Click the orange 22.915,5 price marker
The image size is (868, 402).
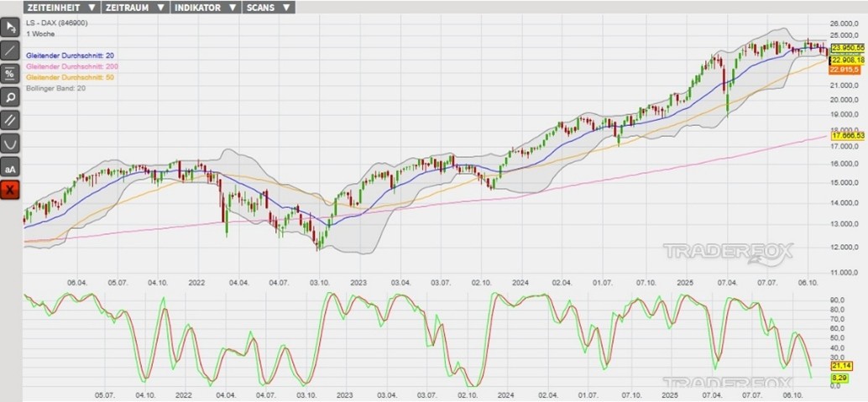(x=844, y=70)
